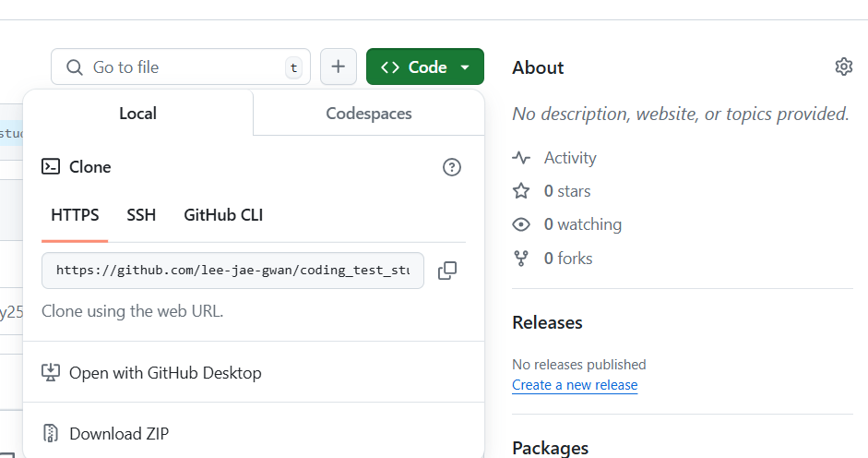Copy the clone URL to clipboard
868x458 pixels.
click(x=447, y=271)
